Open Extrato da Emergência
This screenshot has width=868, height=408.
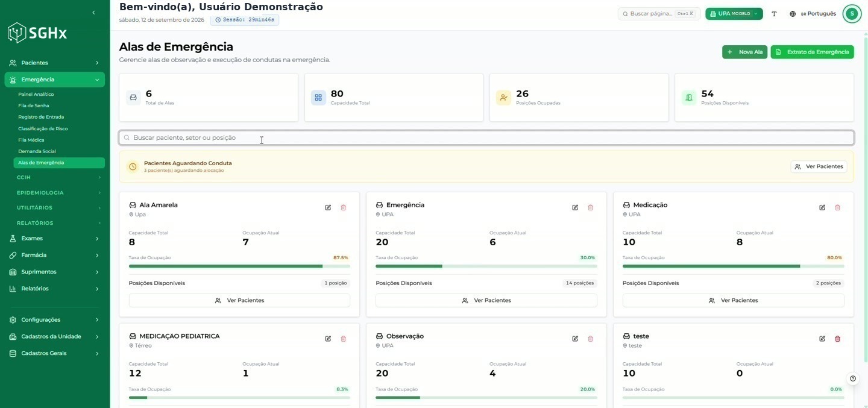(x=812, y=52)
